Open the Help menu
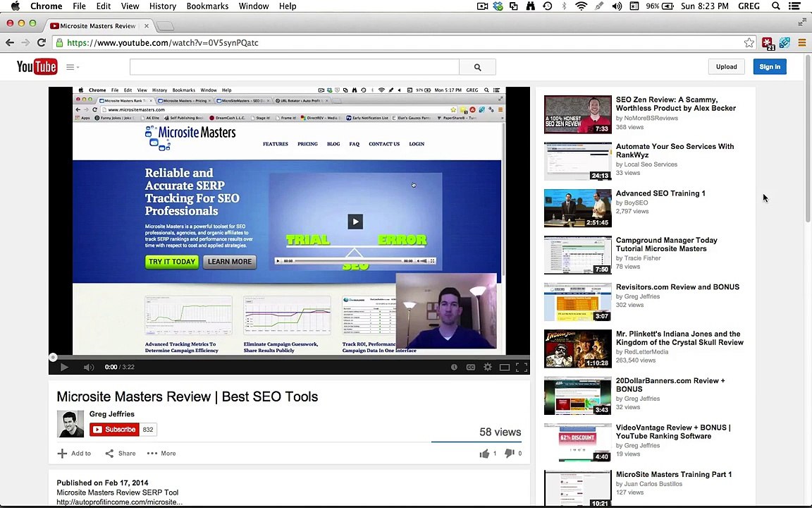Screen dimensions: 812x508 click(x=288, y=6)
